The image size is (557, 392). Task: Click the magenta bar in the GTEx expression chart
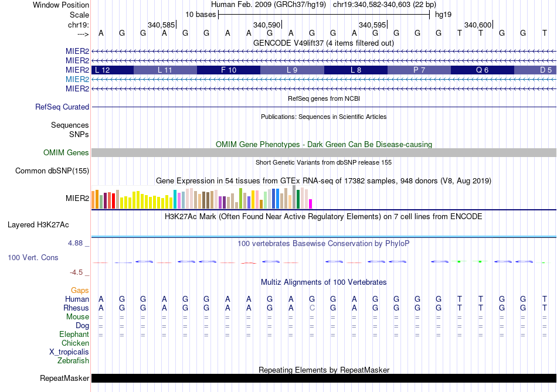coord(311,203)
